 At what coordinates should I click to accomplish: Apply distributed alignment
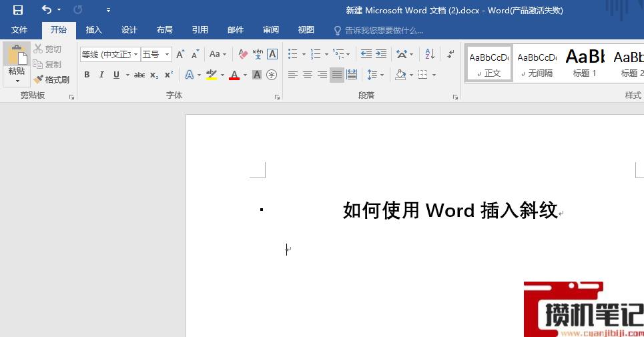coord(352,75)
